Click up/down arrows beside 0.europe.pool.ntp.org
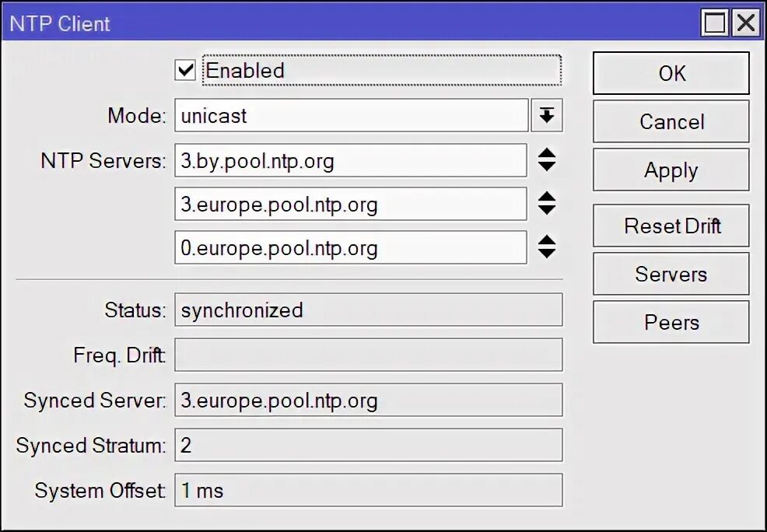767x532 pixels. tap(546, 247)
